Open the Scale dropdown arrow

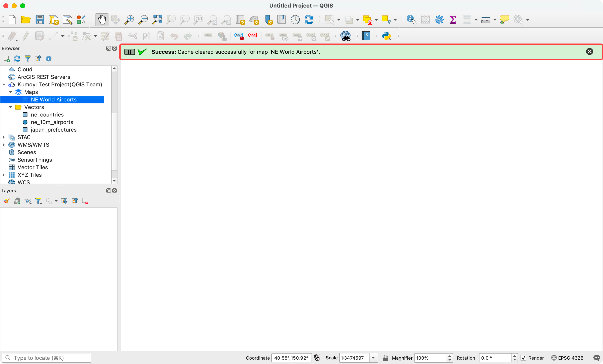(373, 358)
